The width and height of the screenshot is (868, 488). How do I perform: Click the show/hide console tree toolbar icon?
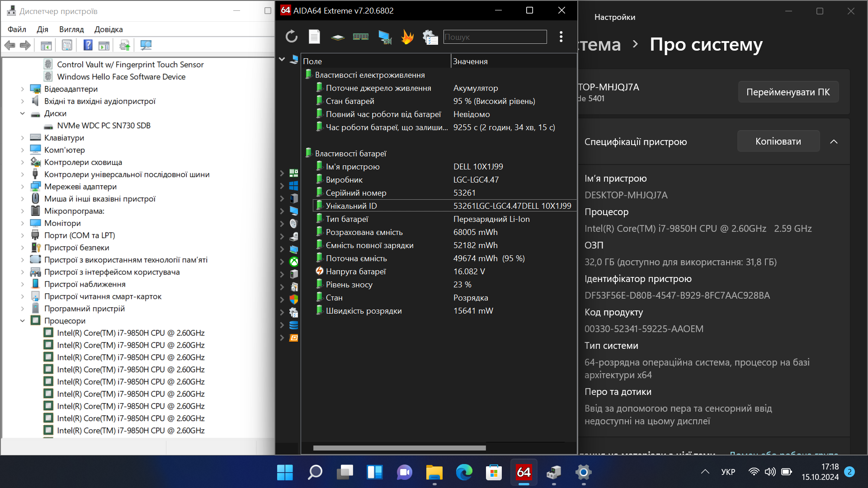(x=46, y=45)
